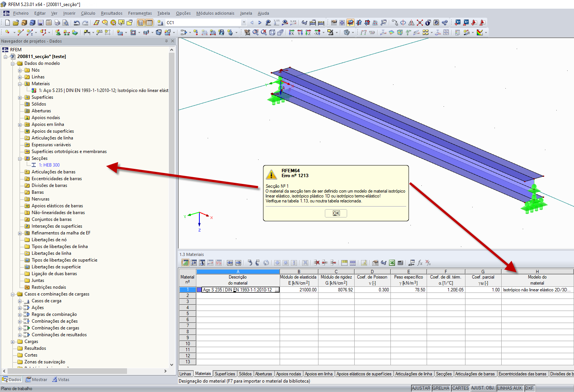Open the Cálculo menu

coord(88,13)
